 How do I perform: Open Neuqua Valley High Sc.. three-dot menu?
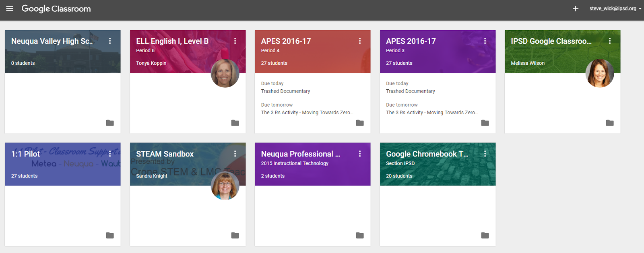pos(110,41)
